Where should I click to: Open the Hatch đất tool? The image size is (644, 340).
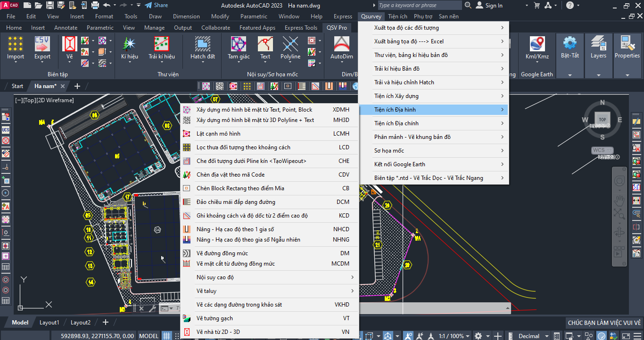(202, 49)
